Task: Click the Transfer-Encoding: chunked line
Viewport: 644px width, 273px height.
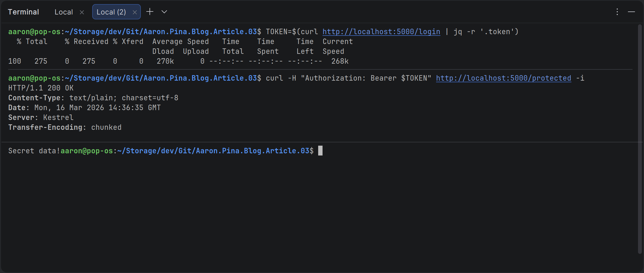Action: click(65, 127)
